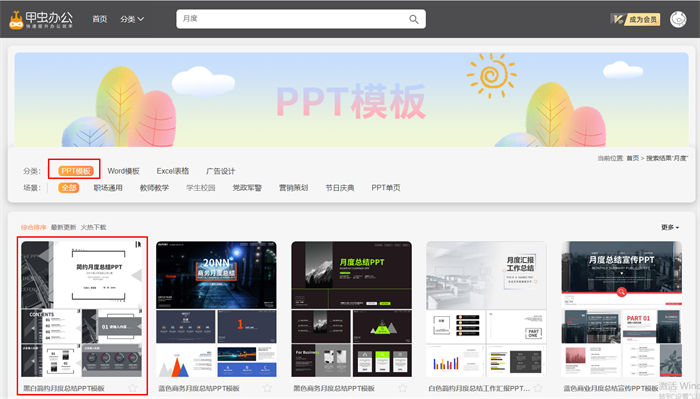Filter by PPT单页 scene
The height and width of the screenshot is (399, 700).
pos(386,187)
